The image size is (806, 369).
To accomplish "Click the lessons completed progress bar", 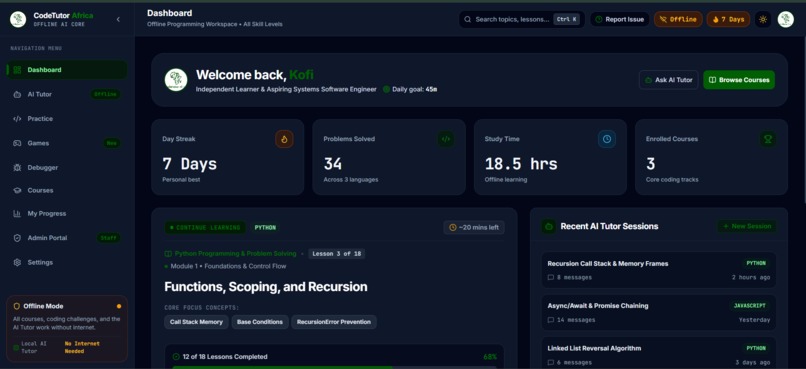I will point(334,367).
